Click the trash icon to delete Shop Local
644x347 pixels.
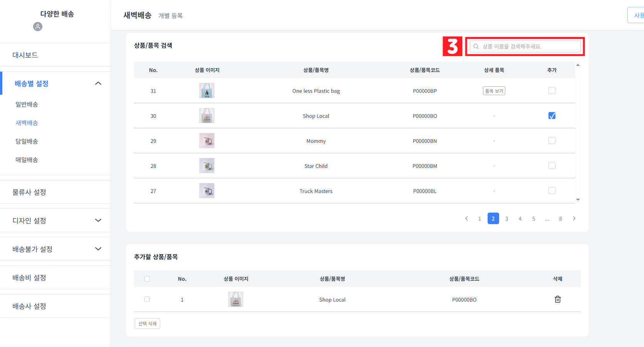[558, 299]
